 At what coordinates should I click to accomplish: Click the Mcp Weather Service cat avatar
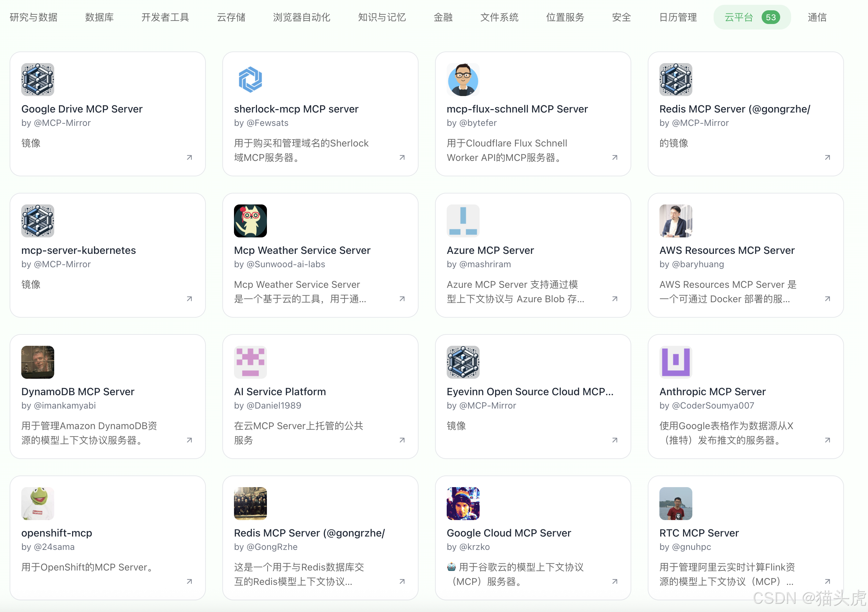[250, 221]
